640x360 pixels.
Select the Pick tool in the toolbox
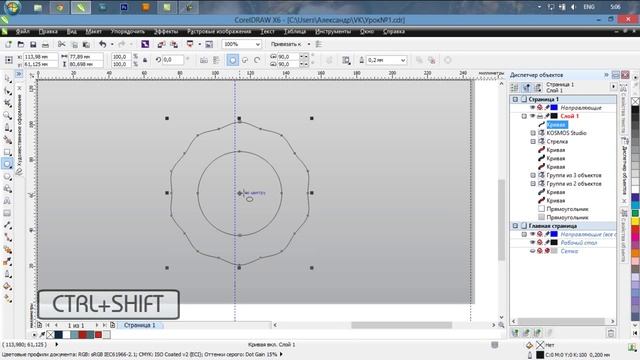point(7,78)
